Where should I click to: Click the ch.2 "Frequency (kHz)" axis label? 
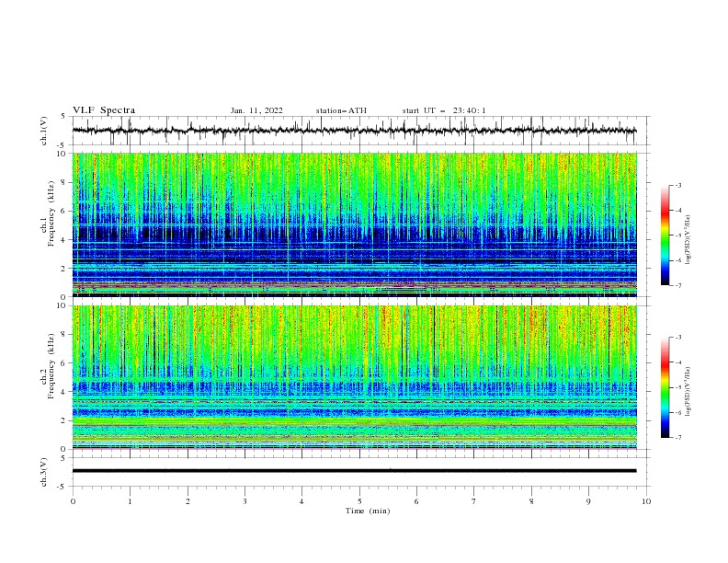point(51,365)
